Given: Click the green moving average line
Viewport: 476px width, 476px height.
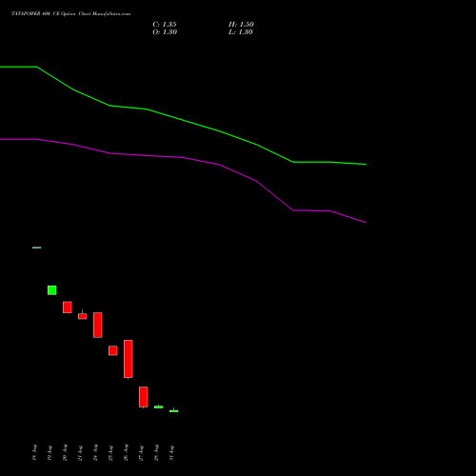Looking at the screenshot, I should click(x=183, y=120).
